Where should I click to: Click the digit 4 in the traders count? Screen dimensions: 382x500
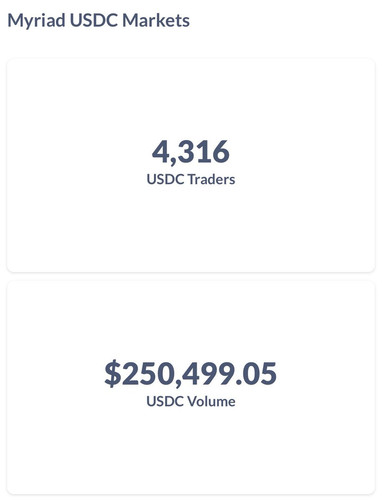[161, 151]
